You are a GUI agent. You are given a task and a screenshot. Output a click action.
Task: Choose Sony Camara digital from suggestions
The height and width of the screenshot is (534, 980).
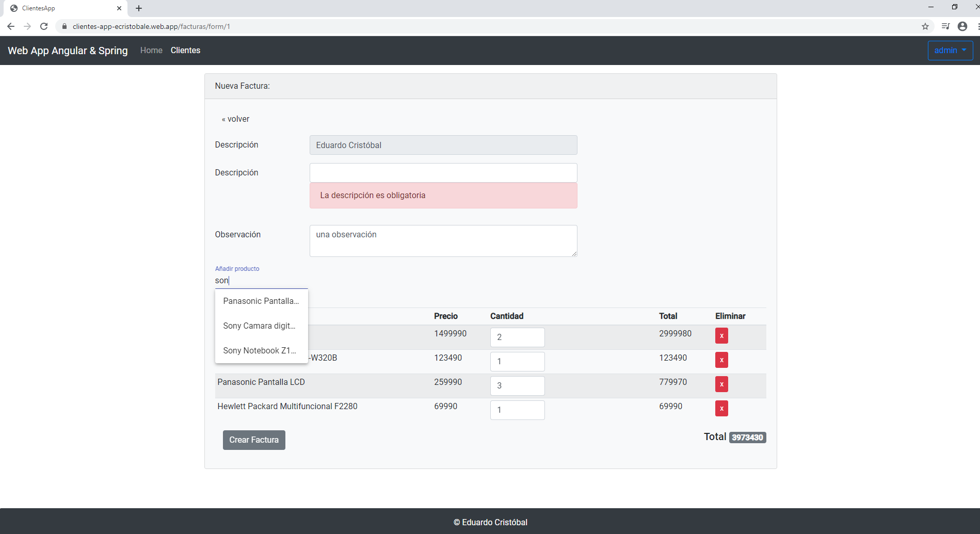pyautogui.click(x=259, y=326)
